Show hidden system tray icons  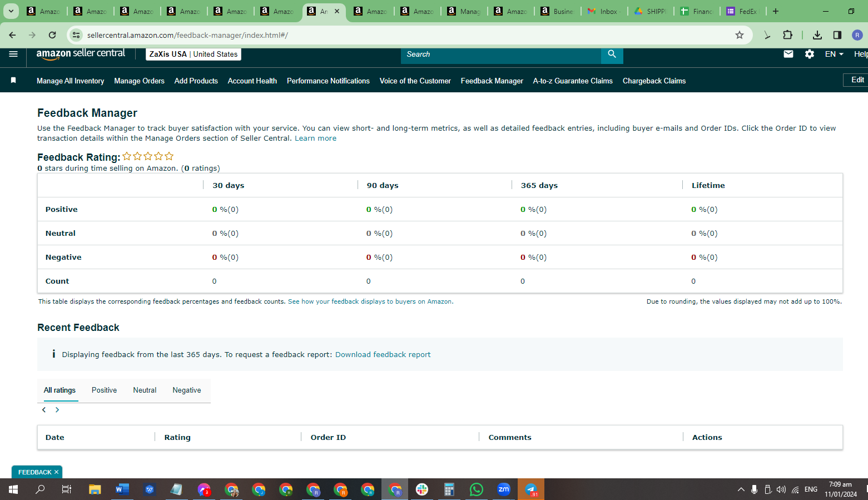click(x=741, y=489)
